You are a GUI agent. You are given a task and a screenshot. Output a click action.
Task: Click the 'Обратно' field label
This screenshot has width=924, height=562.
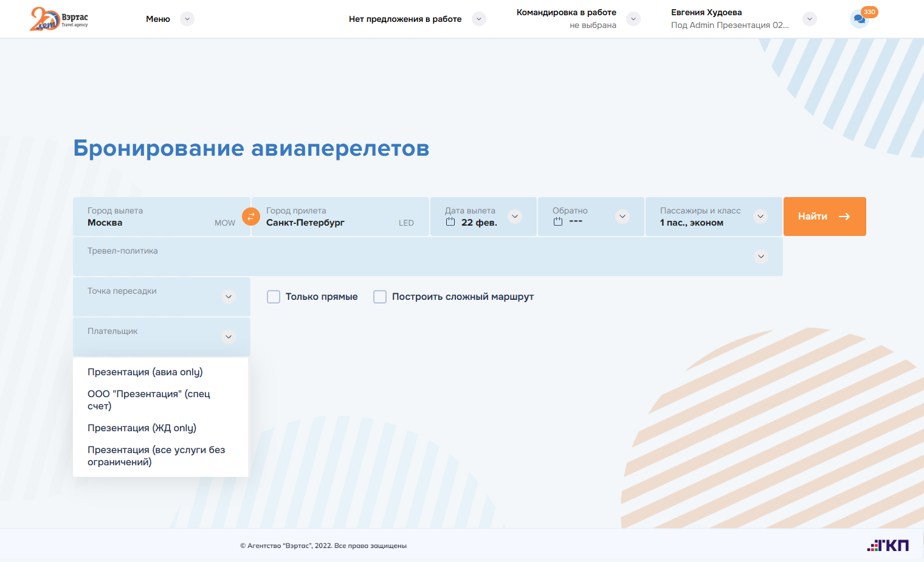570,210
